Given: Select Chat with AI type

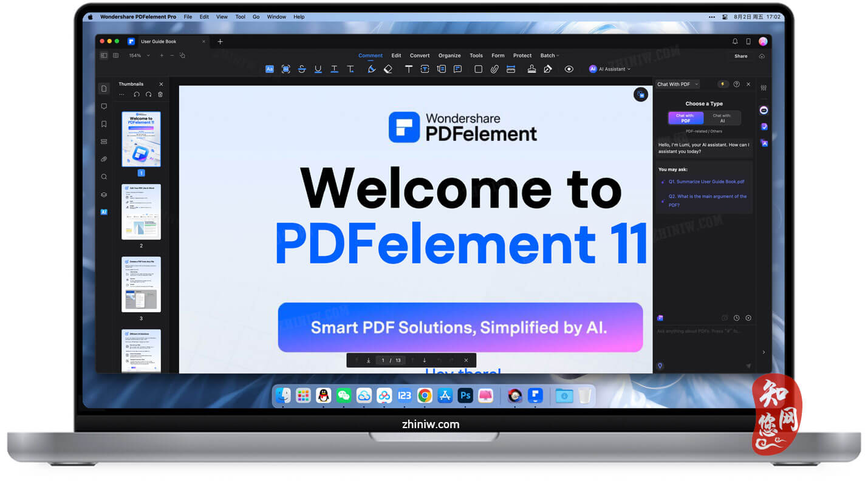Looking at the screenshot, I should [722, 118].
